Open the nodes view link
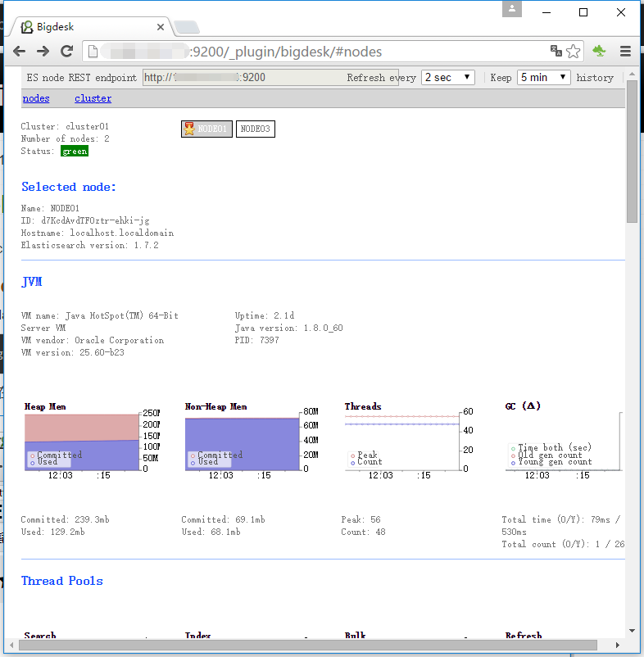This screenshot has height=657, width=644. (36, 98)
